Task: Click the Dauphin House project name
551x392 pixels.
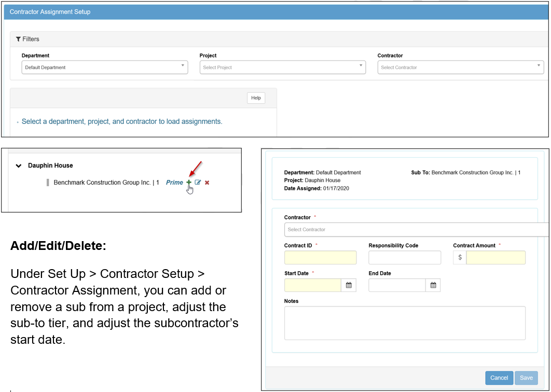Action: coord(51,165)
